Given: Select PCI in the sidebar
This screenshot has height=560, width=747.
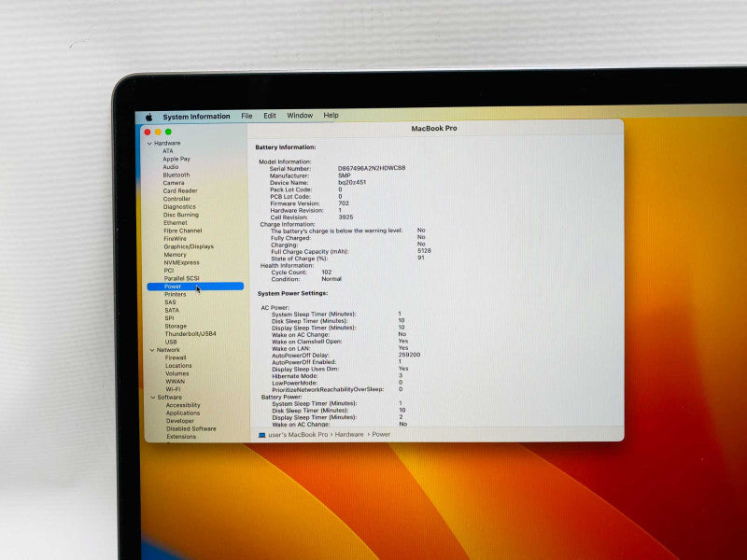Looking at the screenshot, I should coord(169,271).
